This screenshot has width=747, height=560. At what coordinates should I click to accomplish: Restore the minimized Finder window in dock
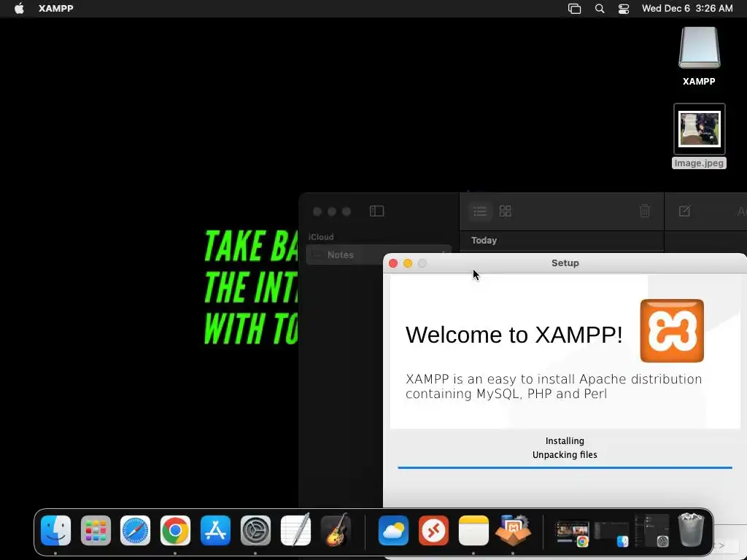coord(612,533)
